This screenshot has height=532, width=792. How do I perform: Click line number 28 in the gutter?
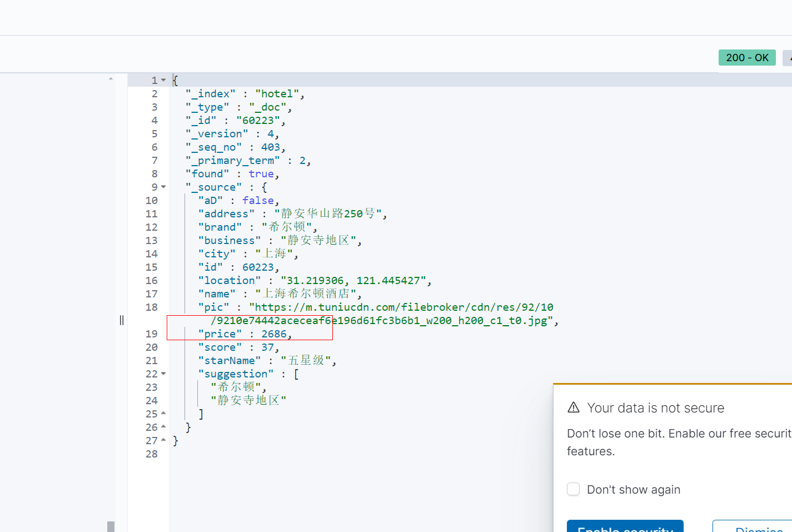click(152, 454)
